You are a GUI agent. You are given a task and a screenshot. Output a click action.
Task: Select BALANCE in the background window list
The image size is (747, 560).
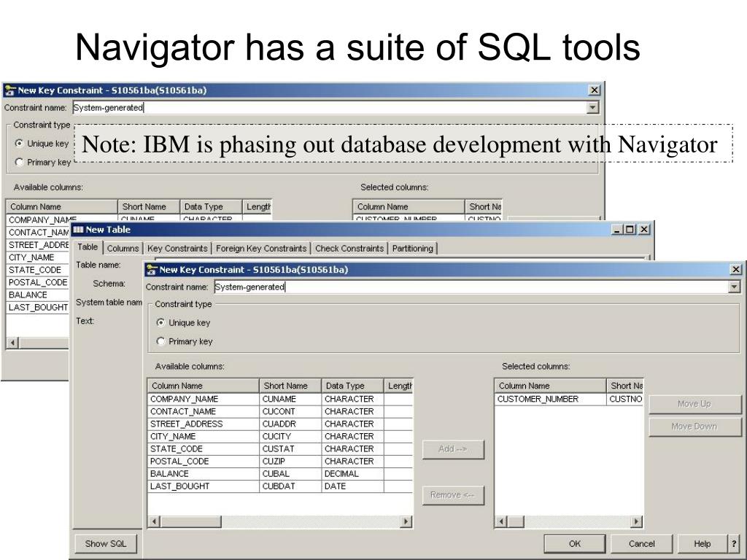(38, 295)
